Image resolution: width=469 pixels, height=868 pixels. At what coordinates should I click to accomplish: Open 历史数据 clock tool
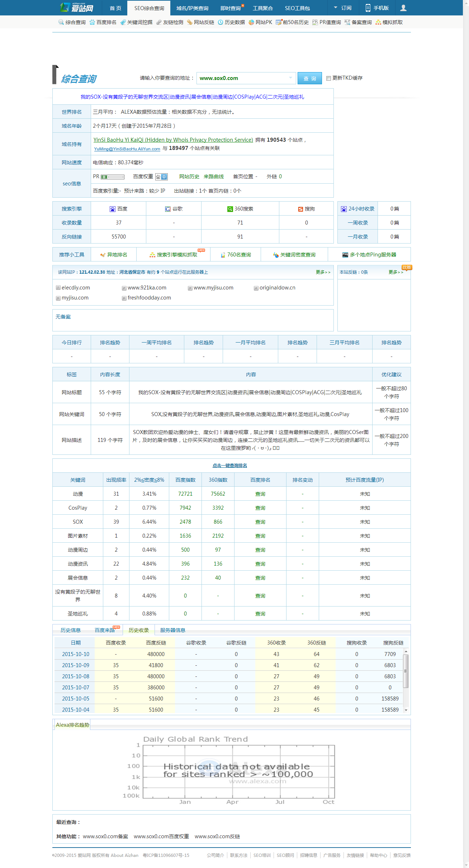[231, 22]
